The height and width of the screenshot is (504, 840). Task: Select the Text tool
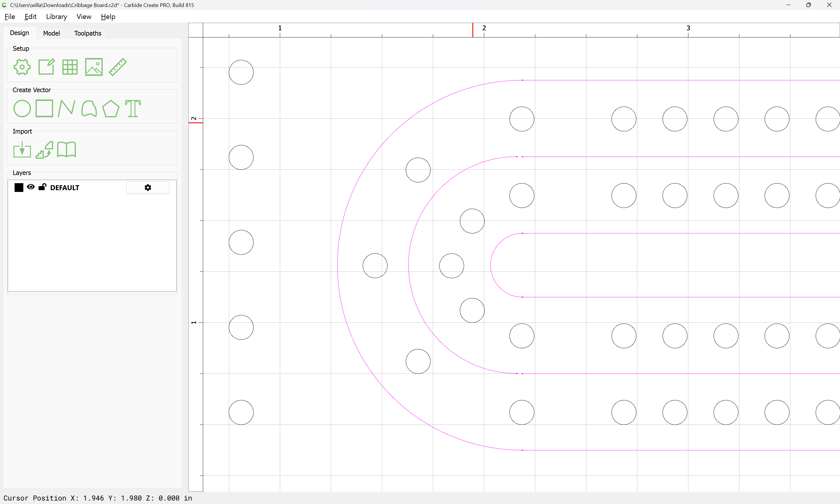tap(133, 109)
